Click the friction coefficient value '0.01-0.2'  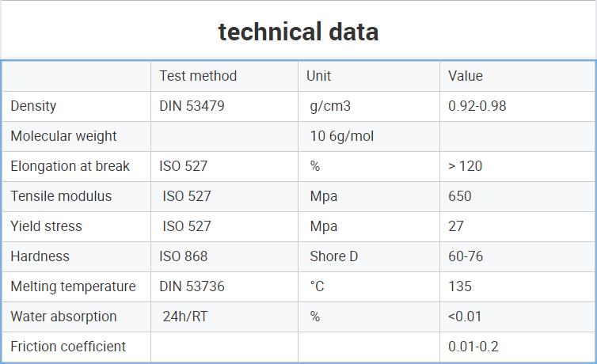point(473,346)
